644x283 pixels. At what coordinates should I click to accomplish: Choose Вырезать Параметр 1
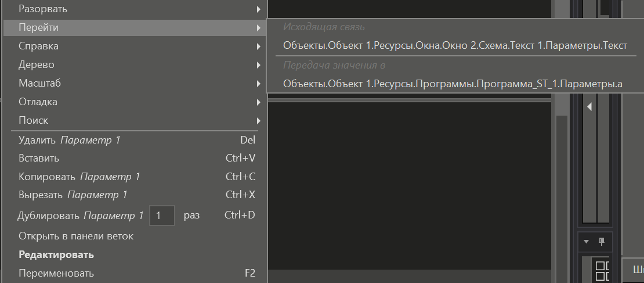point(135,195)
